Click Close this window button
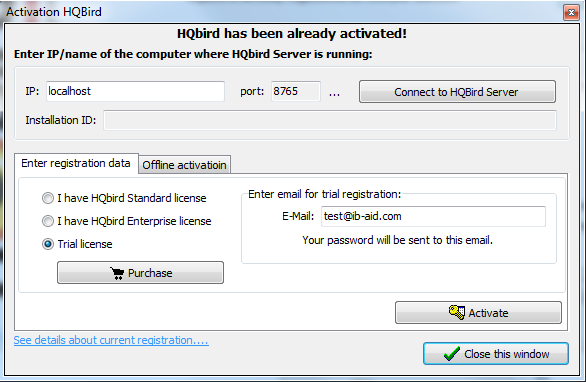Image resolution: width=586 pixels, height=382 pixels. pyautogui.click(x=496, y=354)
